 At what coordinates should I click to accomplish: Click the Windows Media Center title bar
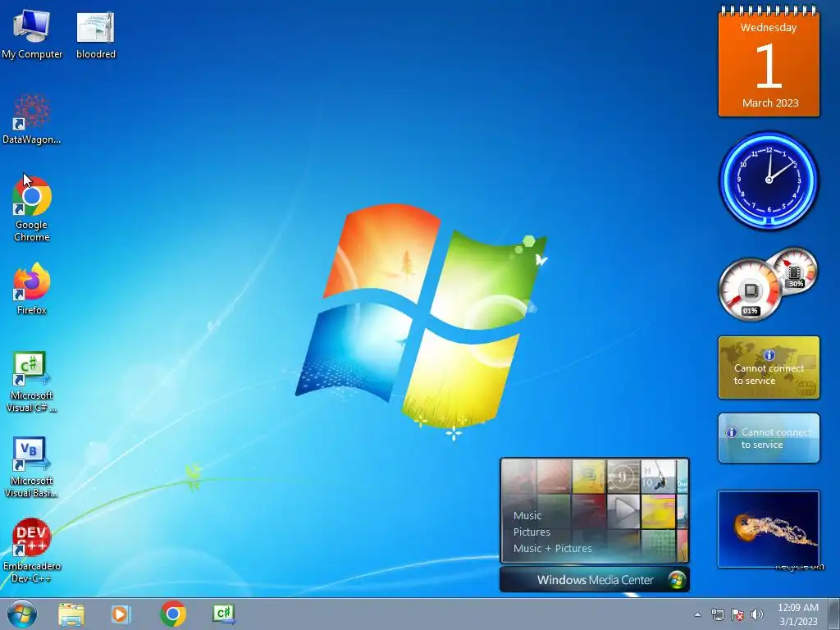click(x=595, y=580)
